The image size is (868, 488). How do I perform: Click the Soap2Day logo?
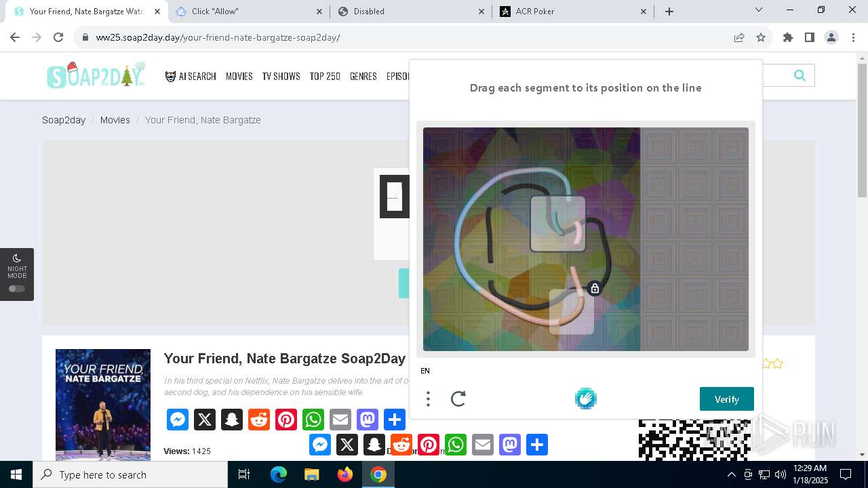click(x=96, y=75)
